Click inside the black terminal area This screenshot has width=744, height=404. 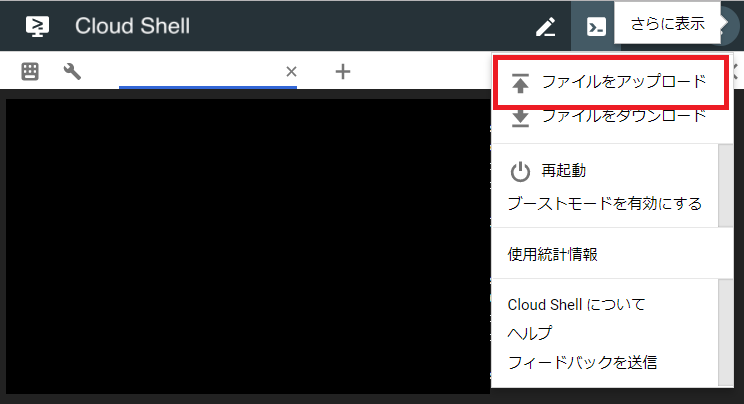point(248,246)
